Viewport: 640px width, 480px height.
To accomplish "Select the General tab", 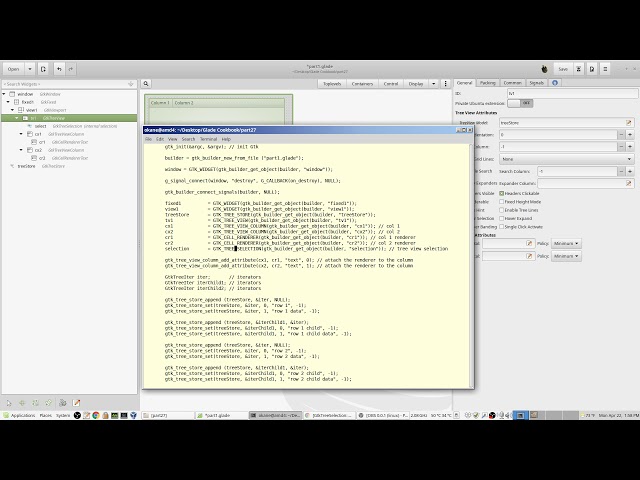I will pyautogui.click(x=464, y=83).
